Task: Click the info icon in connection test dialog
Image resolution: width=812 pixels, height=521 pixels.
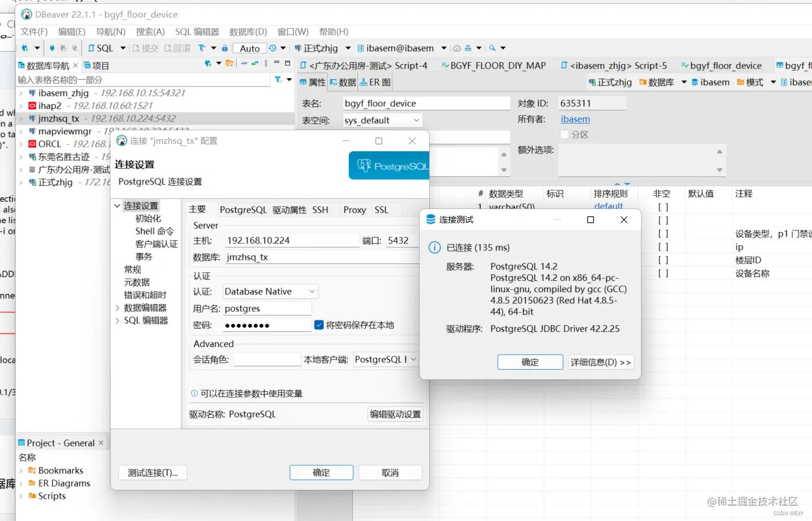Action: 434,247
